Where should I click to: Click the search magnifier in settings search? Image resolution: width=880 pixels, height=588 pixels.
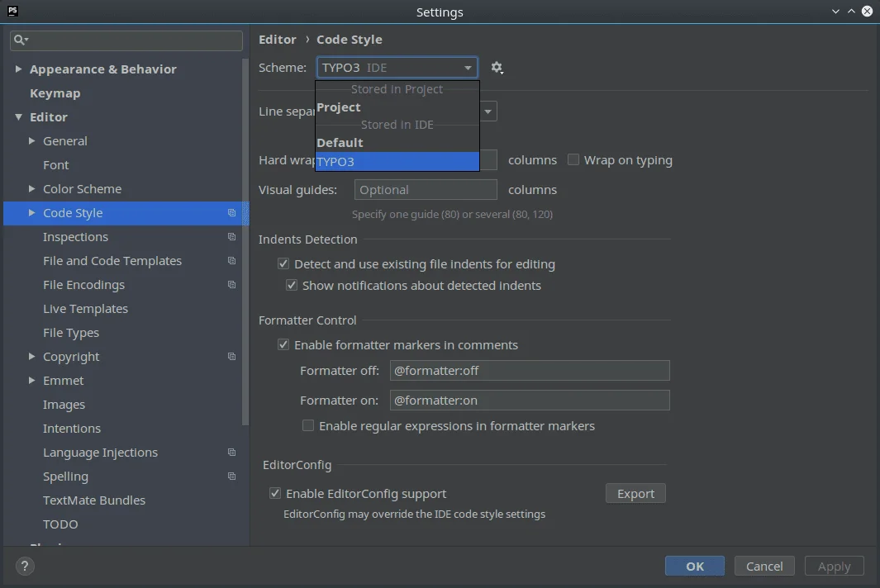(18, 40)
